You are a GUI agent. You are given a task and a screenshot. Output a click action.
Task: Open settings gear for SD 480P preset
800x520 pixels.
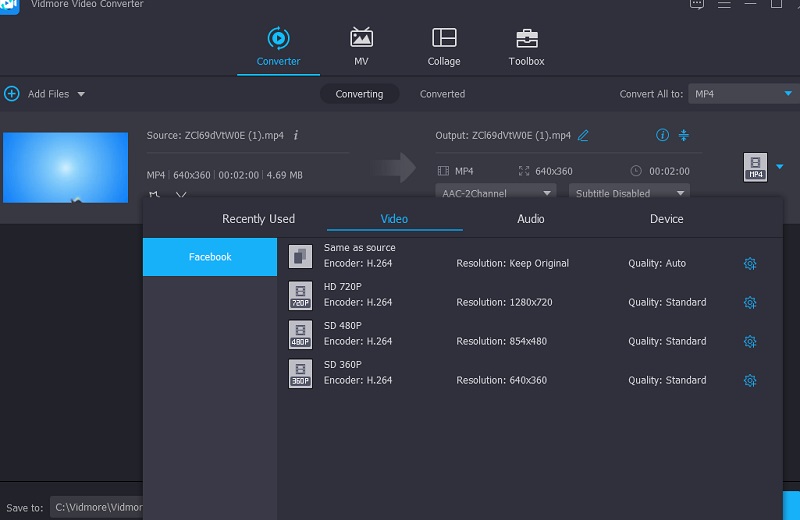750,342
